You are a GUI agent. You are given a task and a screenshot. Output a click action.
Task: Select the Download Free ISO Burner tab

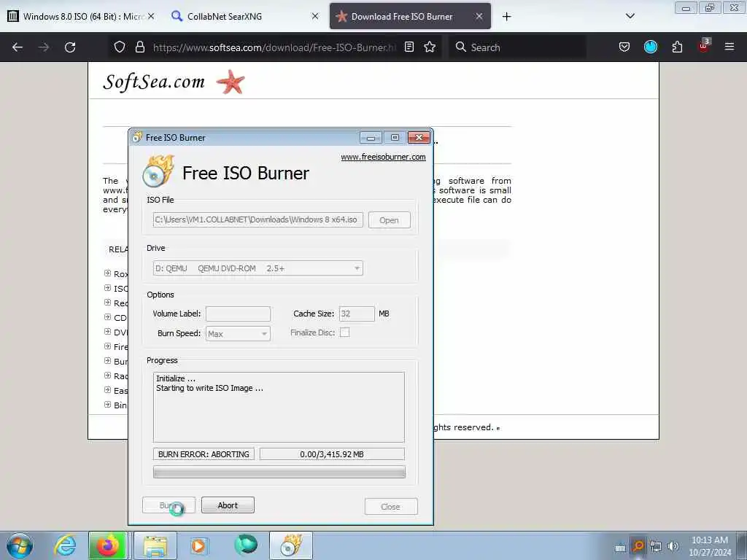click(x=410, y=16)
